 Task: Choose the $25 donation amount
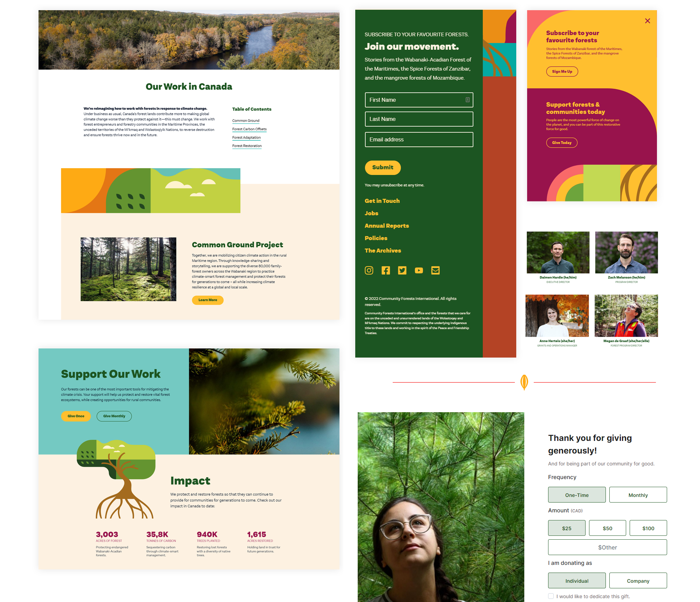[x=567, y=528]
